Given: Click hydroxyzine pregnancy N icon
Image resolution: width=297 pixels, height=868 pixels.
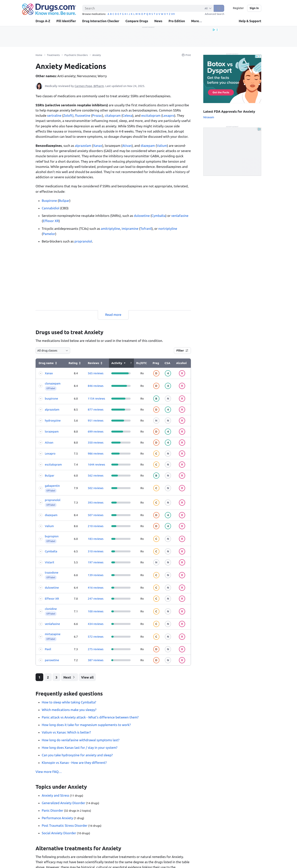Looking at the screenshot, I should click(156, 421).
